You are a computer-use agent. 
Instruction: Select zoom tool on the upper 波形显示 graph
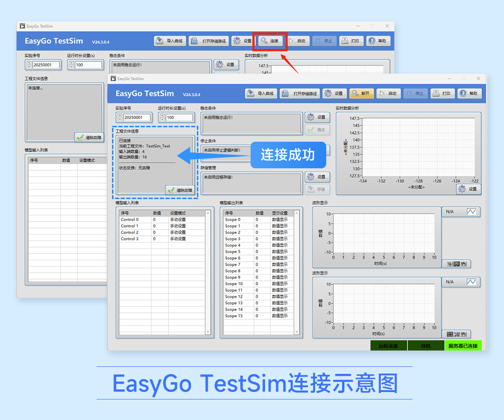coord(456,264)
